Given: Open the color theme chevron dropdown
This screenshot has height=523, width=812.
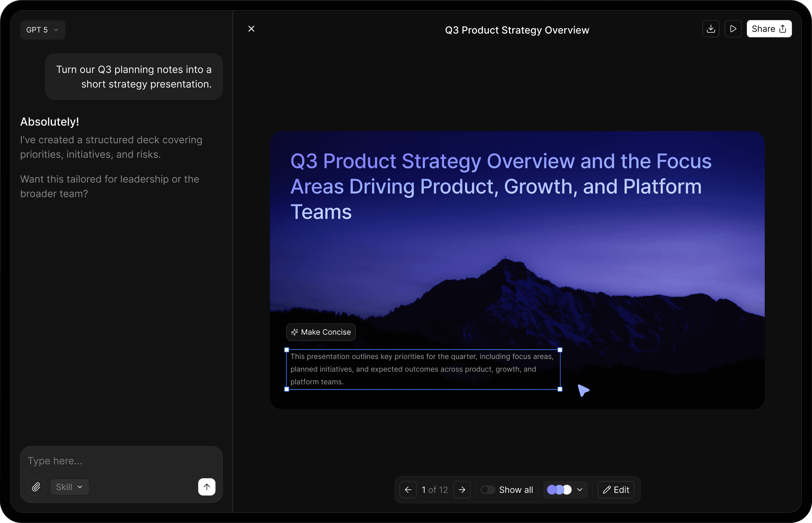Looking at the screenshot, I should 580,490.
